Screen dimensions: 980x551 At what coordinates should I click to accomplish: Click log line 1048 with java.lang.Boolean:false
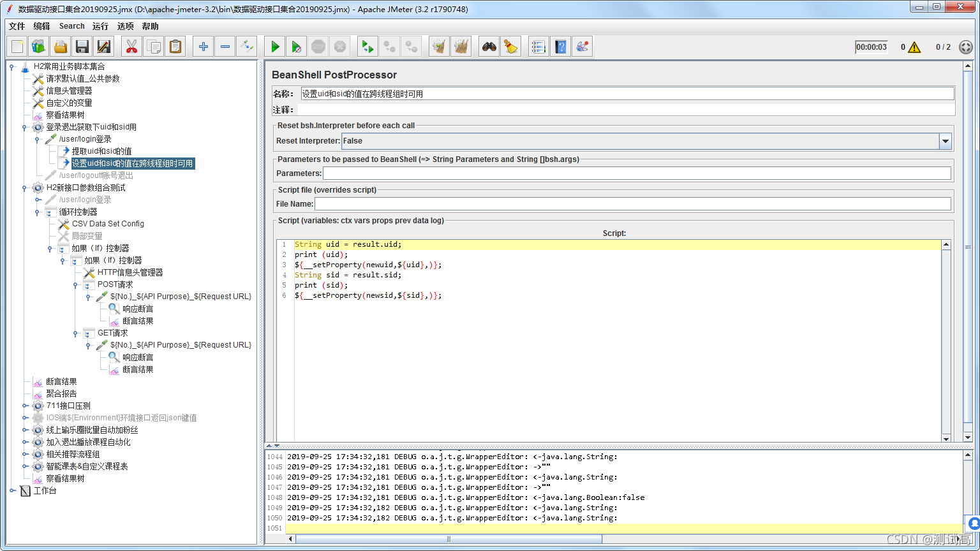click(x=466, y=497)
